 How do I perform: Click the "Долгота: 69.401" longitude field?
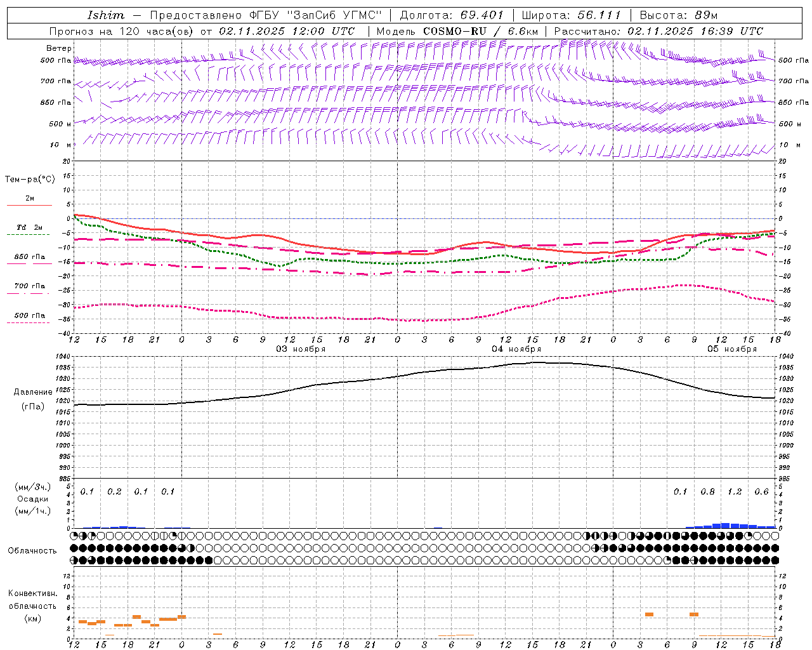coord(452,15)
